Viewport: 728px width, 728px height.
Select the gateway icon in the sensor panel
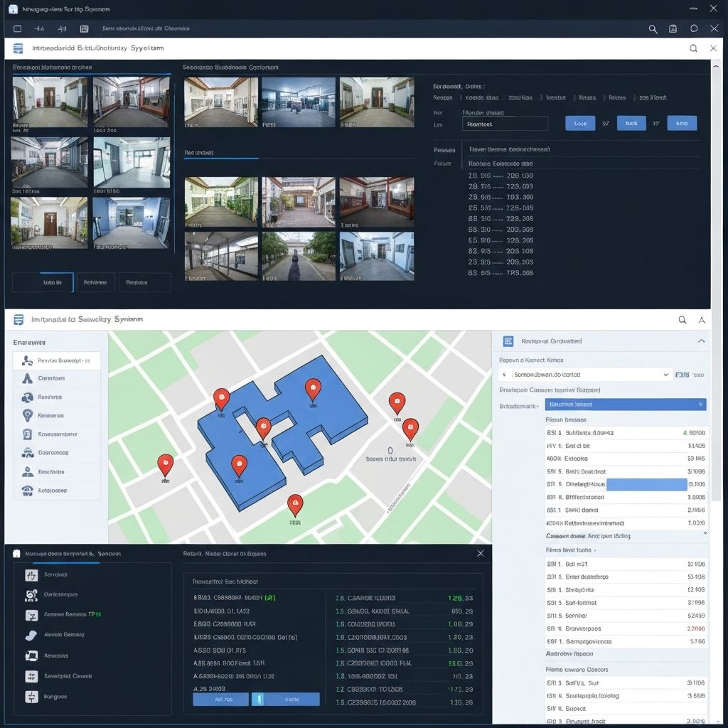31,634
